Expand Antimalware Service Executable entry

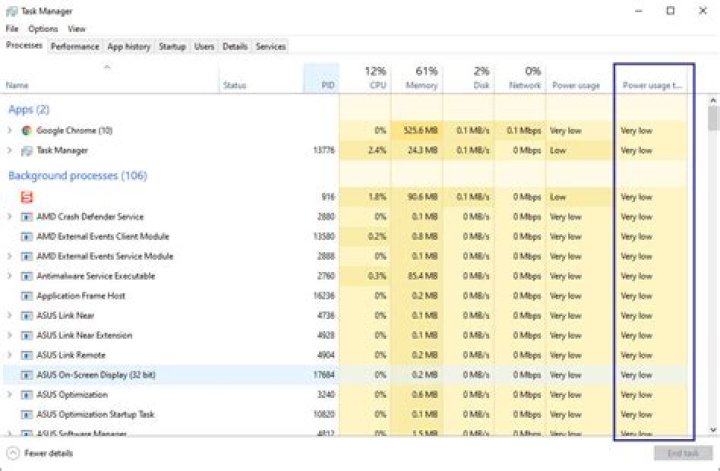tap(9, 275)
